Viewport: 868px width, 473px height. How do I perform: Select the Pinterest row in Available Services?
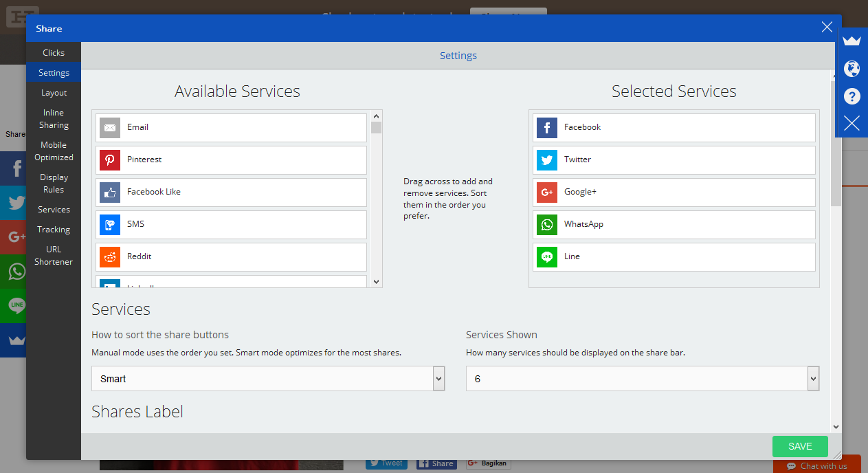(x=232, y=160)
